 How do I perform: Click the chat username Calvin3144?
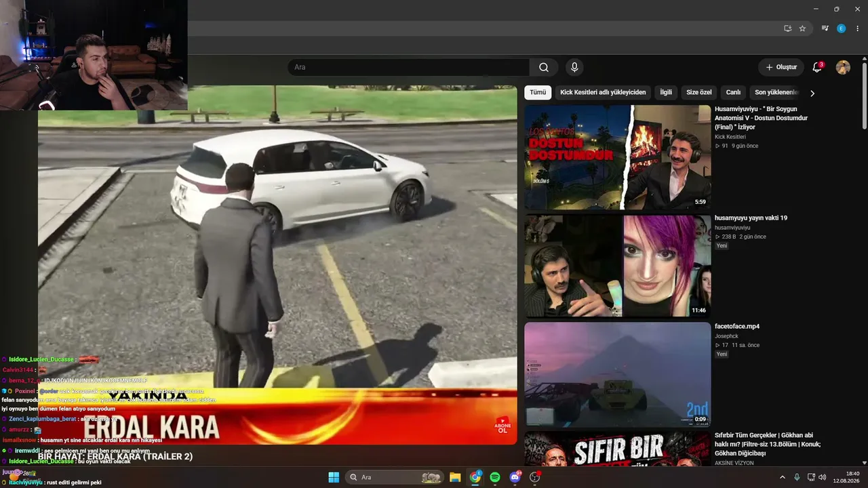18,370
